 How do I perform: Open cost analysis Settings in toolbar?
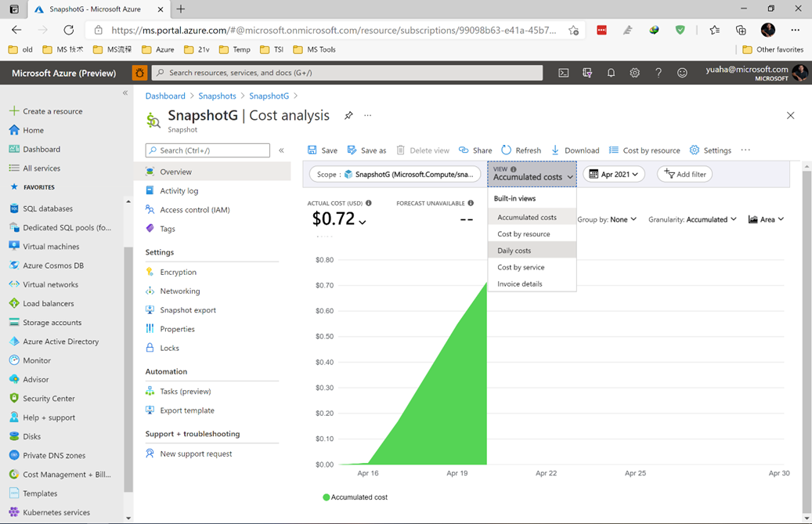coord(710,150)
